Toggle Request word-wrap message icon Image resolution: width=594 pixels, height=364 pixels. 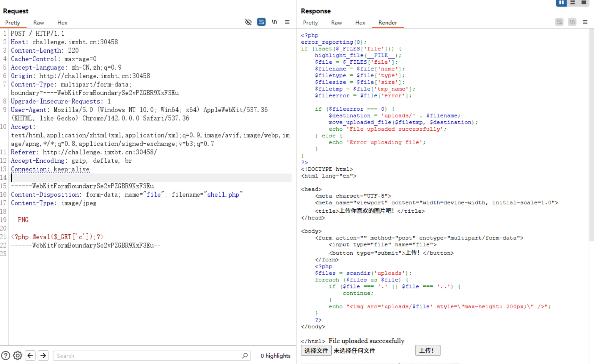[261, 22]
